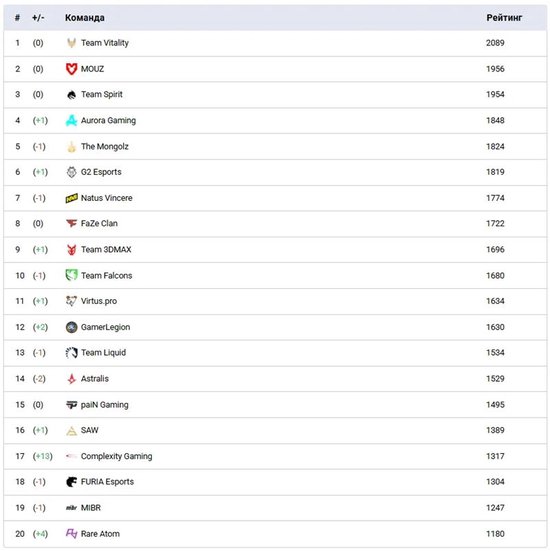Click the Aurora Gaming cyan logo
The width and height of the screenshot is (550, 551).
click(x=71, y=121)
